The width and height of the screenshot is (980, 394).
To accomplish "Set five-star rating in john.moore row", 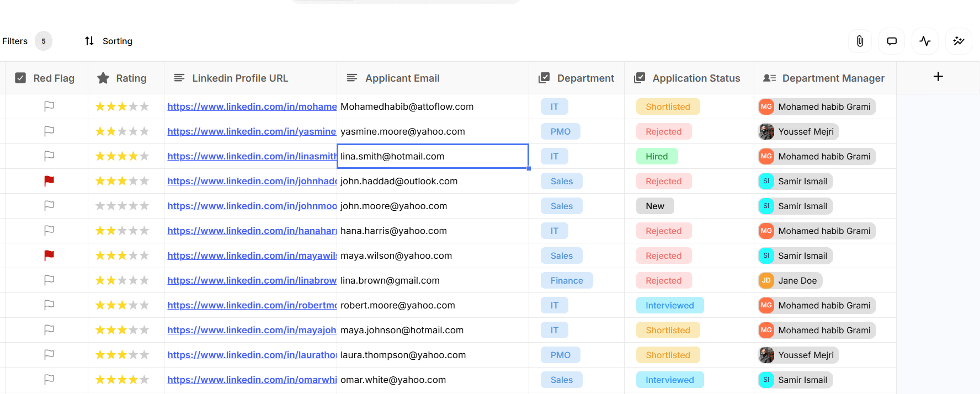I will [144, 206].
